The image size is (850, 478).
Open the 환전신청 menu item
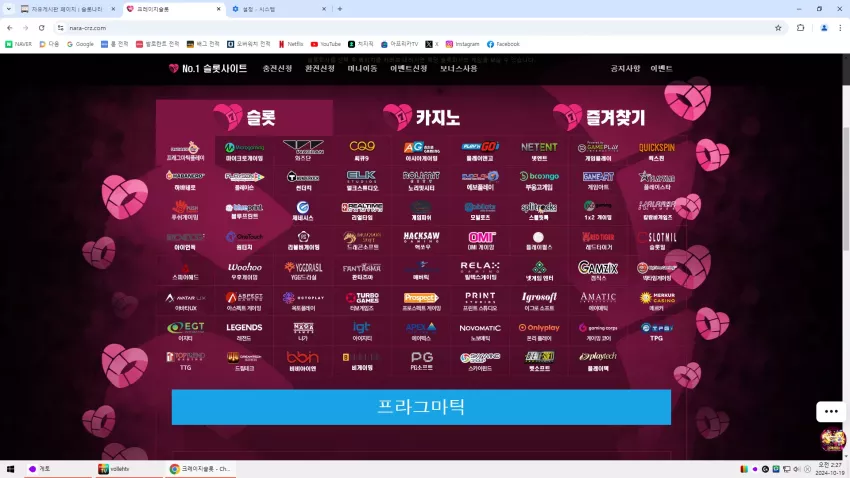pyautogui.click(x=320, y=68)
